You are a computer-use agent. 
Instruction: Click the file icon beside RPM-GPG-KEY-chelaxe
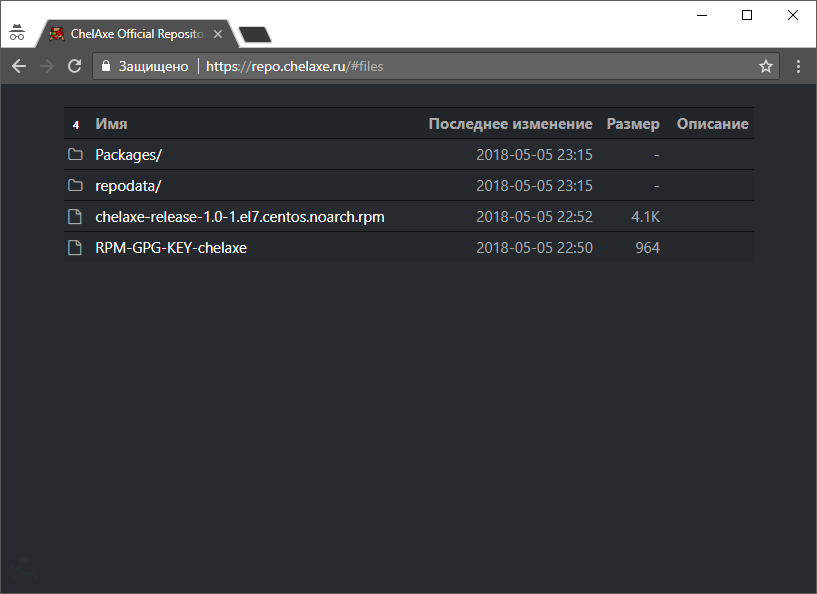pyautogui.click(x=74, y=248)
